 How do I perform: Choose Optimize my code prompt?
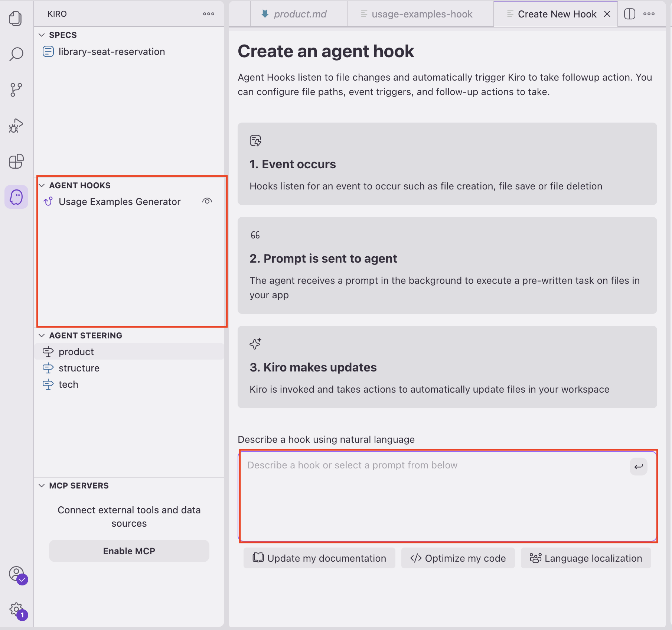click(x=458, y=558)
